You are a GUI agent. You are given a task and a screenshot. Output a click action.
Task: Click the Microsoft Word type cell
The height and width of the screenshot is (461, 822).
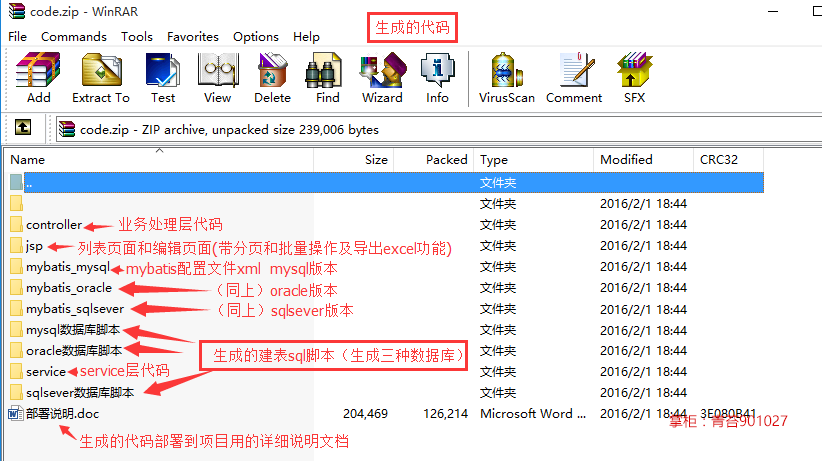coord(533,413)
